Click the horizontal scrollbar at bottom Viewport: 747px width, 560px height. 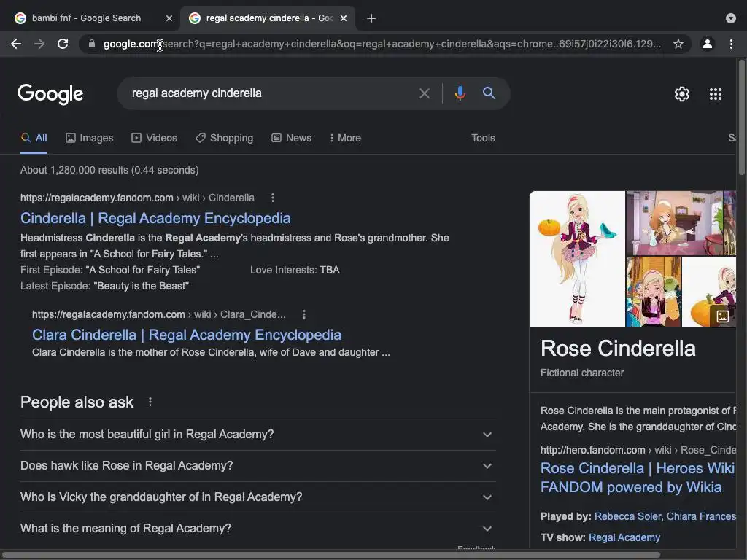tap(330, 555)
